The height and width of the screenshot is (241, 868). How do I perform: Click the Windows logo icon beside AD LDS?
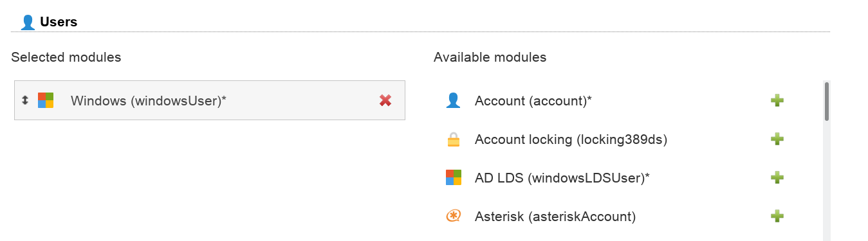(454, 177)
